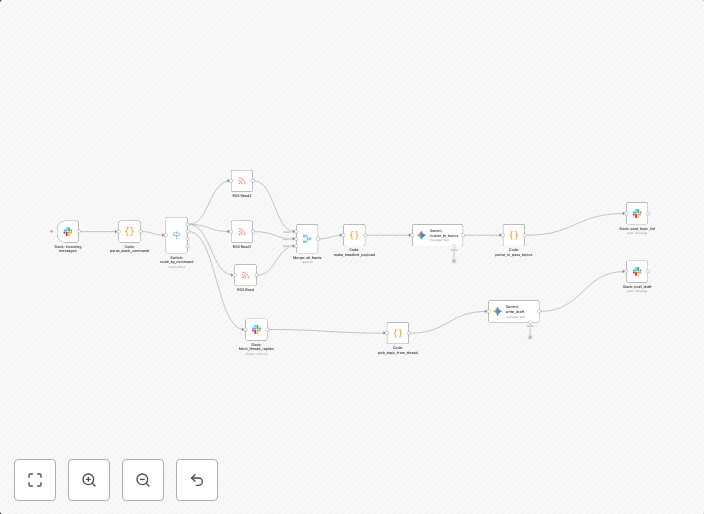The height and width of the screenshot is (514, 704).
Task: Select the Code make_headline_payload node
Action: click(x=354, y=235)
